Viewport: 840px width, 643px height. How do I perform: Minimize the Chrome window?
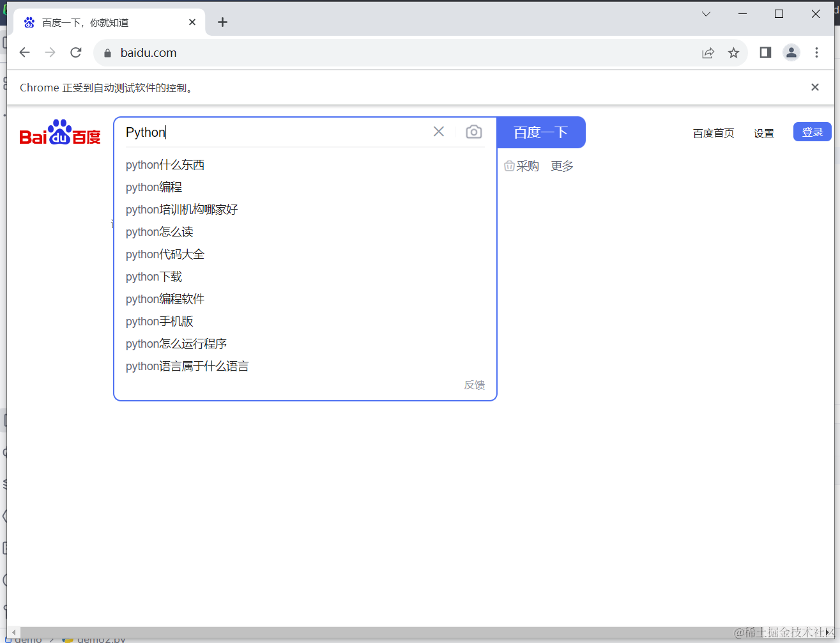click(742, 13)
